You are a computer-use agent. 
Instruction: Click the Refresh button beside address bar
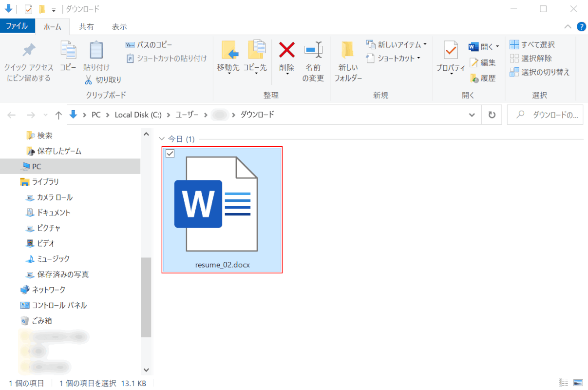pos(492,115)
